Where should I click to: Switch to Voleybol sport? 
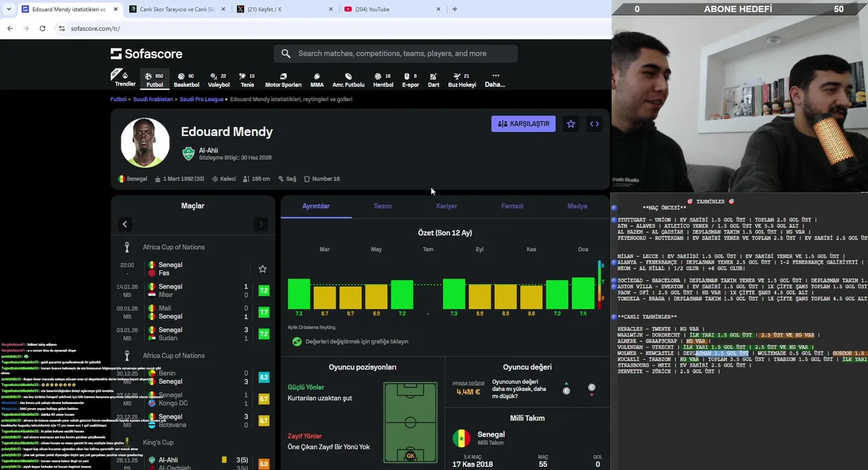coord(219,80)
